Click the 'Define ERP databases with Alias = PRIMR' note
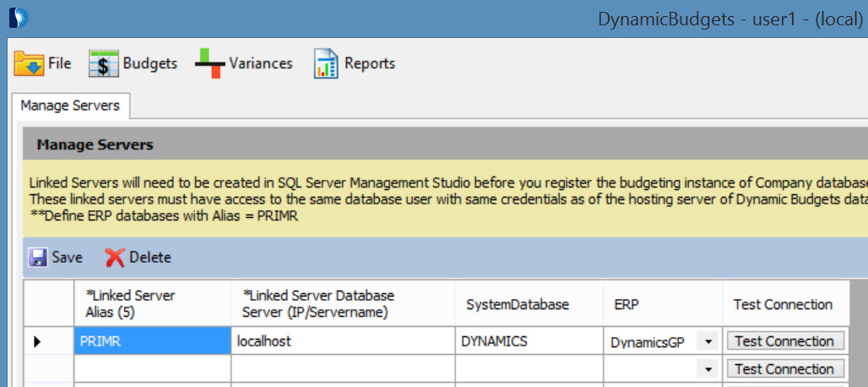The height and width of the screenshot is (387, 868). tap(163, 216)
